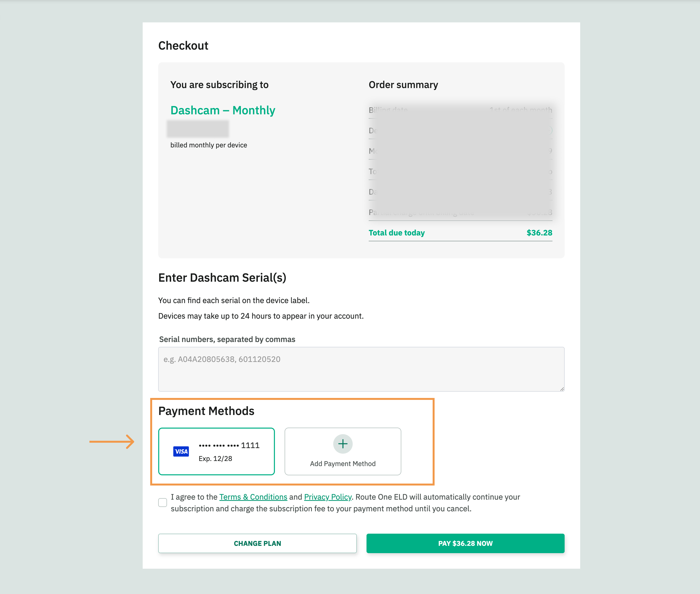Click the Total due today label

pos(396,233)
